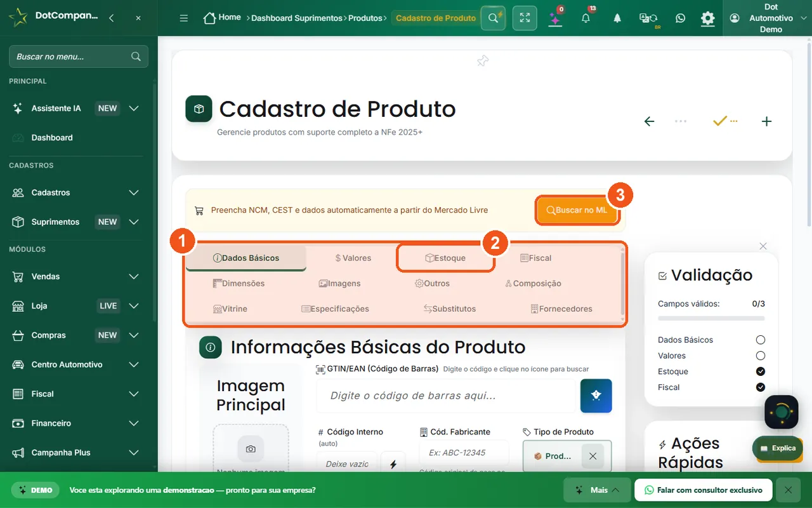Open language translation BR icon

coord(648,18)
